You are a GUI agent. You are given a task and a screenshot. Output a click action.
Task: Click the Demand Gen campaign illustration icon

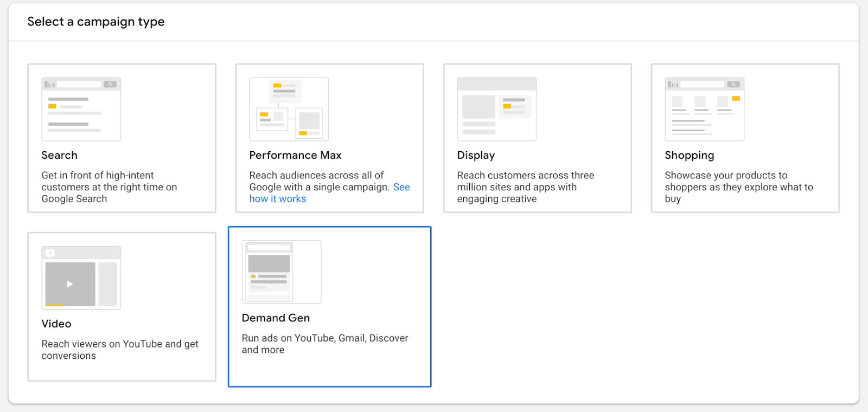[x=282, y=272]
